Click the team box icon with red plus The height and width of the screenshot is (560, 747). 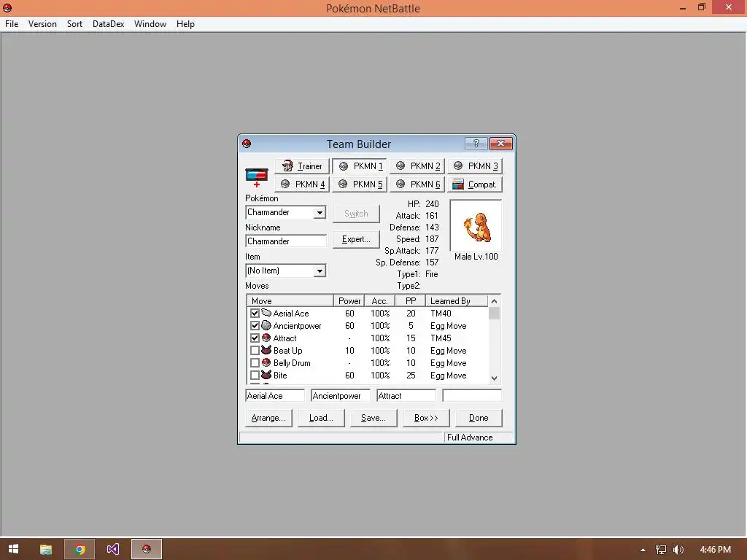coord(256,177)
